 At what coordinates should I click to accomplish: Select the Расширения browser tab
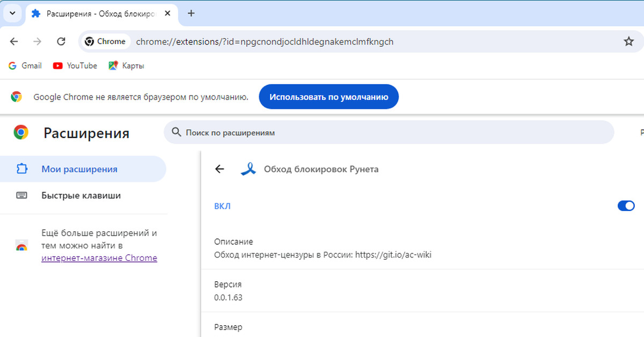(x=99, y=13)
